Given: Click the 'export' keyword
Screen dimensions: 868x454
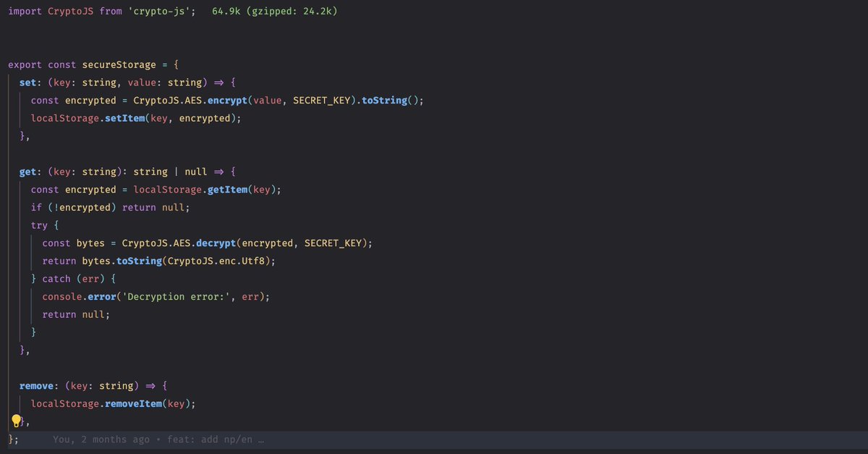Looking at the screenshot, I should point(25,64).
